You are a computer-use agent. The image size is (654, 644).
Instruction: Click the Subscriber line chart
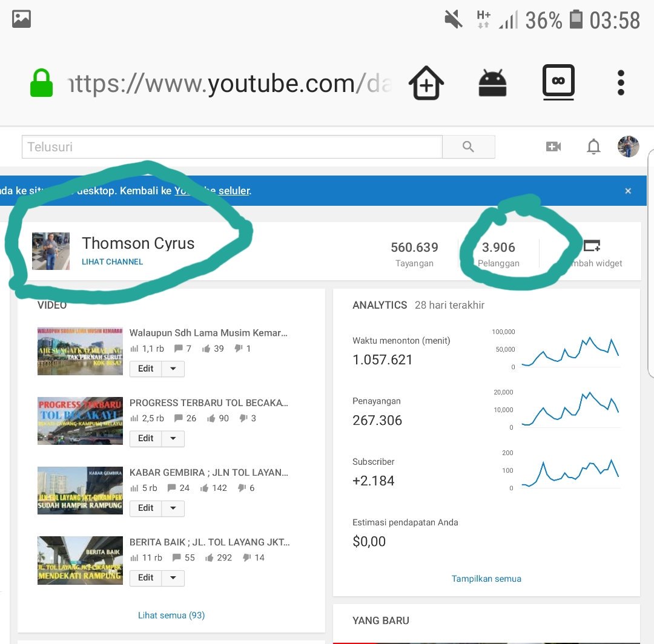tap(570, 473)
